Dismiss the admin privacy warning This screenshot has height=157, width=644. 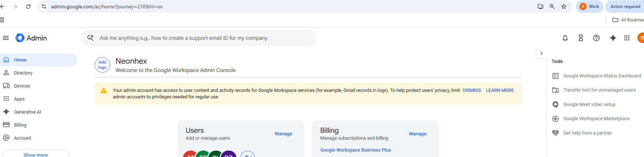(472, 90)
